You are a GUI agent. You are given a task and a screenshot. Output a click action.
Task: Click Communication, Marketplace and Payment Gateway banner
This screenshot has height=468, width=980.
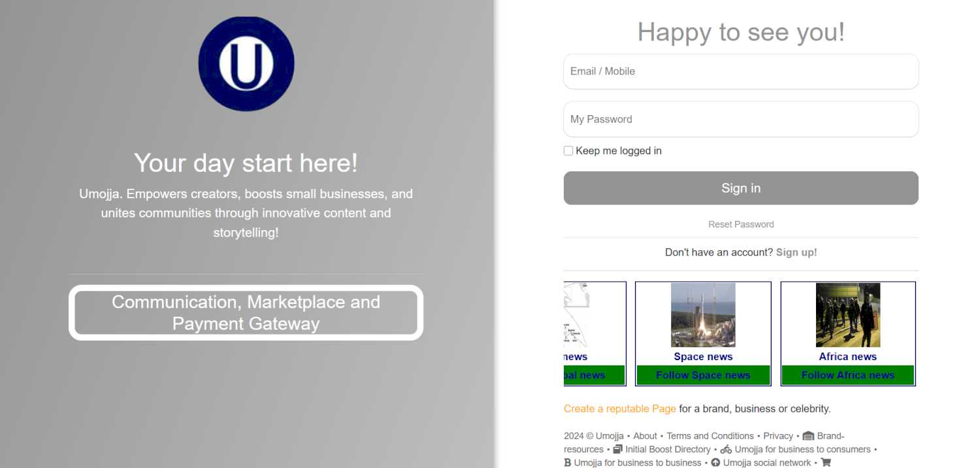[x=246, y=312]
